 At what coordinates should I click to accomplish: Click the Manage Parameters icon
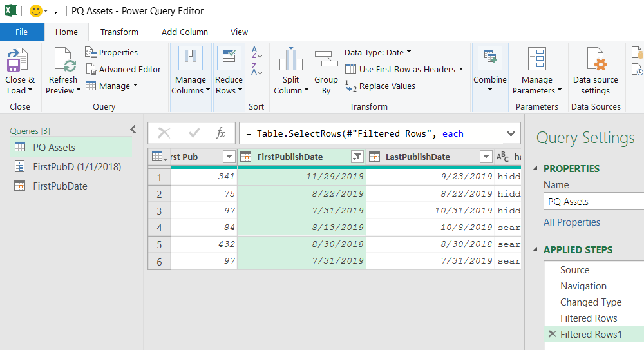click(537, 59)
